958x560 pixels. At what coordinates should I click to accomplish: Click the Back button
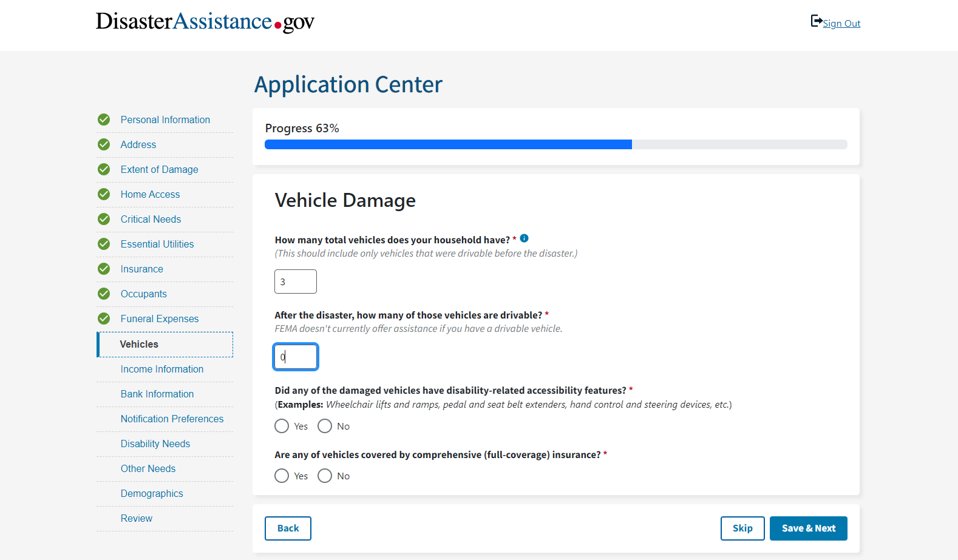(x=288, y=528)
